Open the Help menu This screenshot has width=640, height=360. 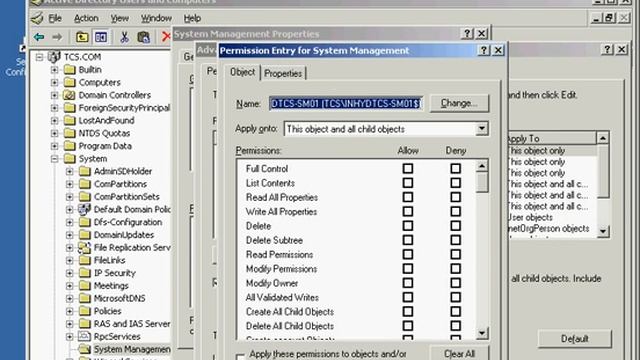click(x=192, y=18)
